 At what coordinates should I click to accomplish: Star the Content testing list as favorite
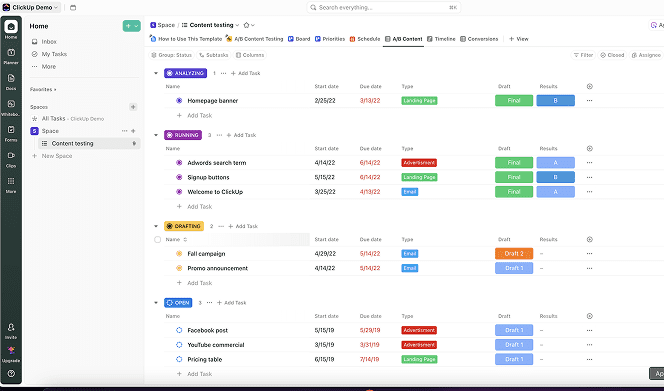point(246,25)
